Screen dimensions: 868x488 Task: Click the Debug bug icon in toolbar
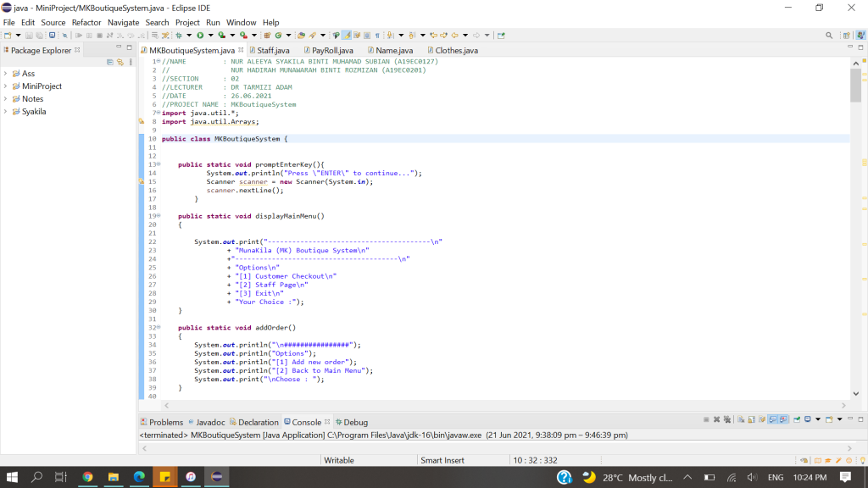[179, 36]
